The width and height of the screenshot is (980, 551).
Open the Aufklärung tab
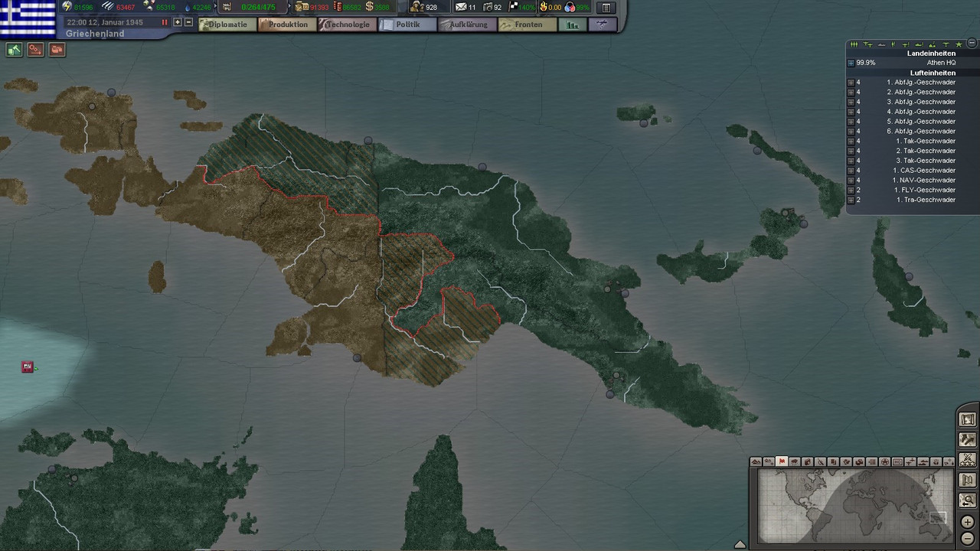pyautogui.click(x=467, y=24)
